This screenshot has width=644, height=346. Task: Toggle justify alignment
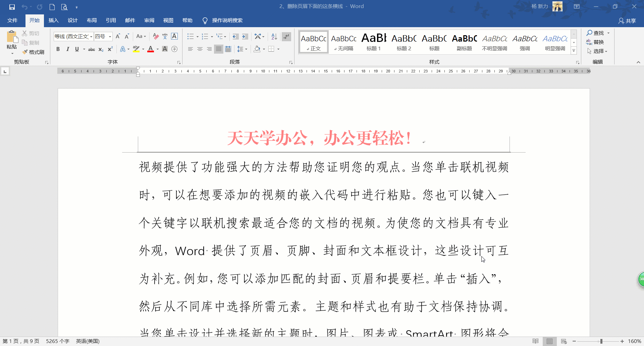[x=218, y=49]
